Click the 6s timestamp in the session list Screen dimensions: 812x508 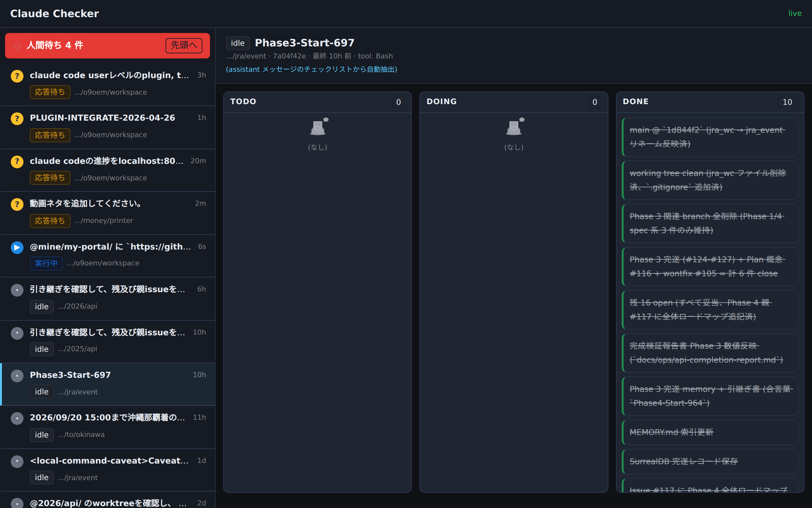[x=202, y=247]
